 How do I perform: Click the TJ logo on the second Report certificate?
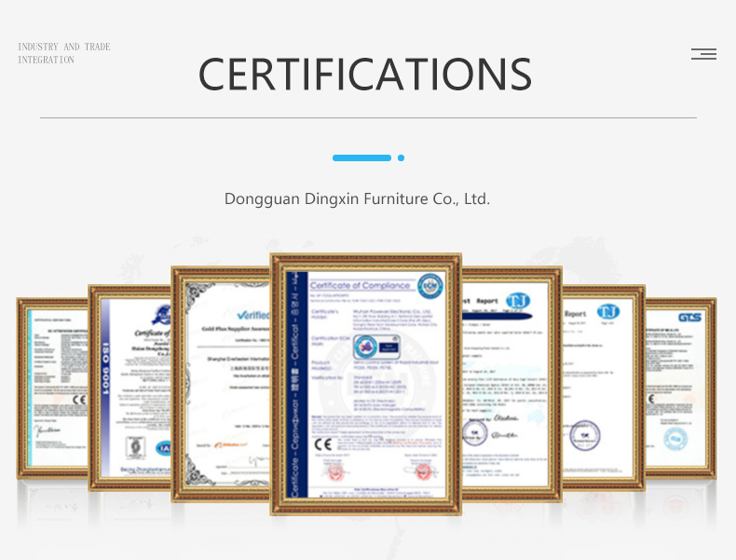tap(608, 311)
